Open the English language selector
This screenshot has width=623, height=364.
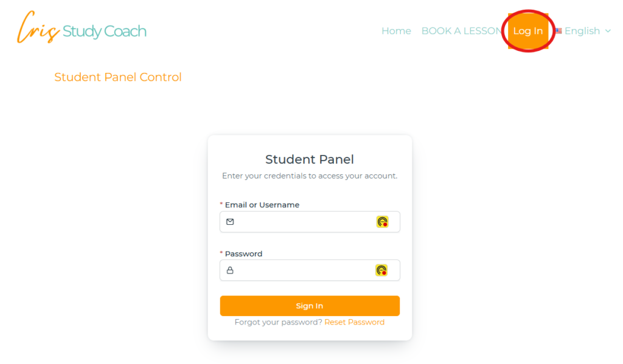tap(582, 31)
